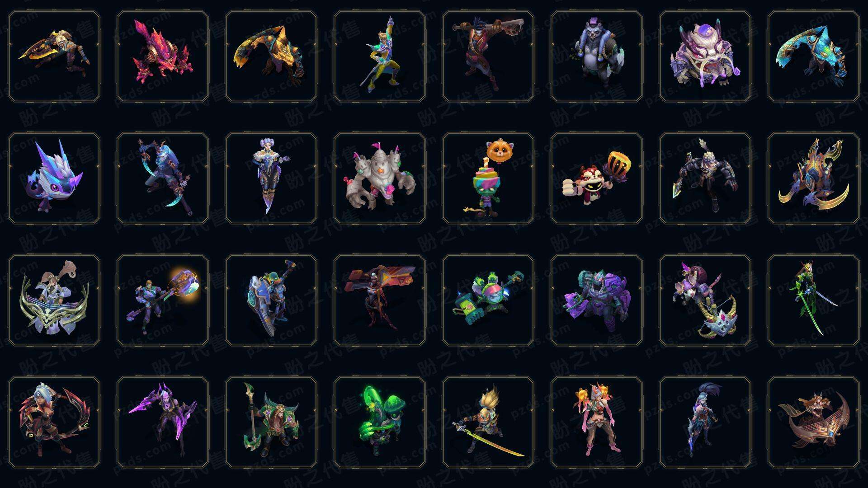Select the purple-orbed white ox-beast skin

tap(705, 56)
